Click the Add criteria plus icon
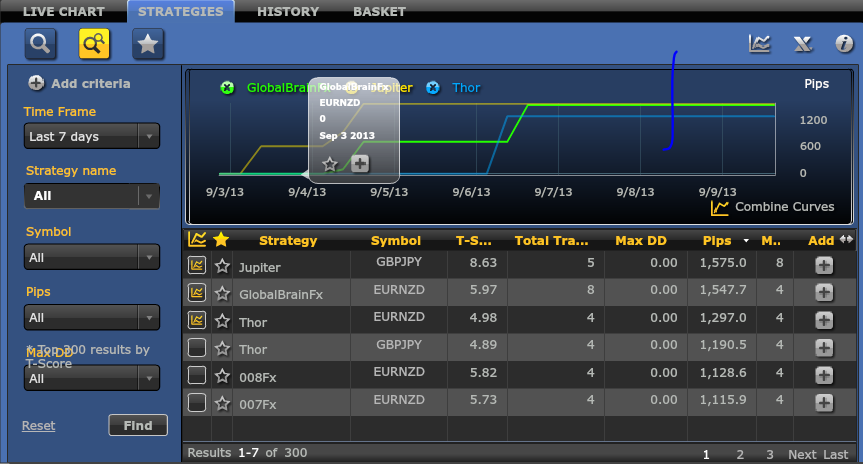This screenshot has height=464, width=863. (36, 83)
